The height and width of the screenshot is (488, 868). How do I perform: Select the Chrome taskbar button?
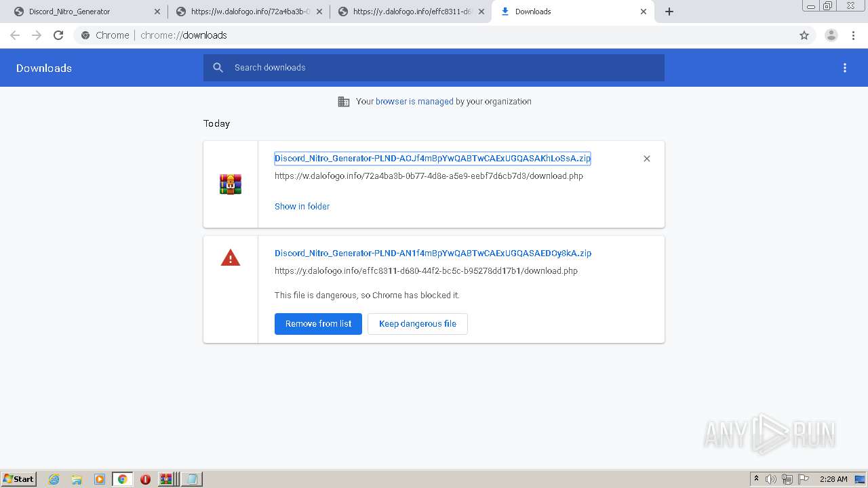[x=123, y=479]
